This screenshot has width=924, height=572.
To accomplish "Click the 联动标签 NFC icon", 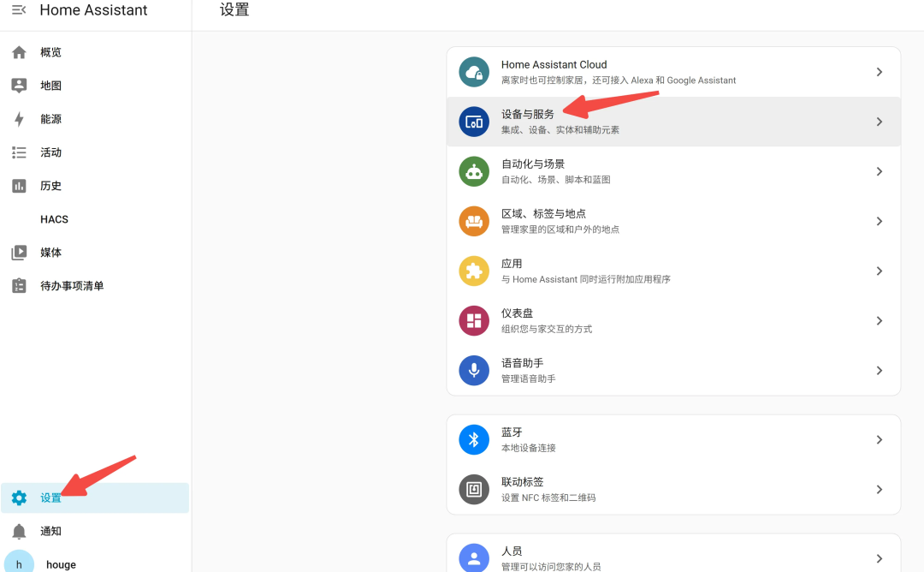I will click(474, 490).
